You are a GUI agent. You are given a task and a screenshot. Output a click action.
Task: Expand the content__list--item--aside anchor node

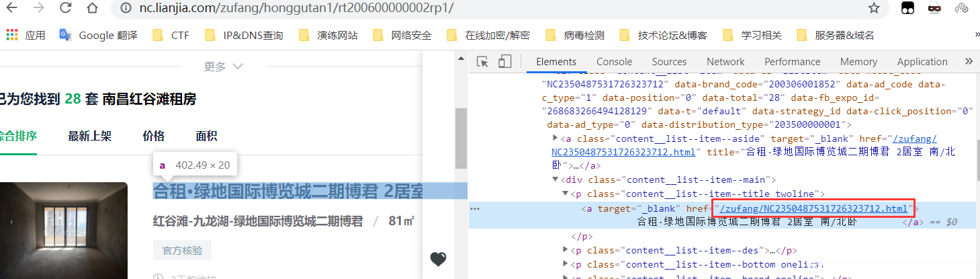point(555,138)
